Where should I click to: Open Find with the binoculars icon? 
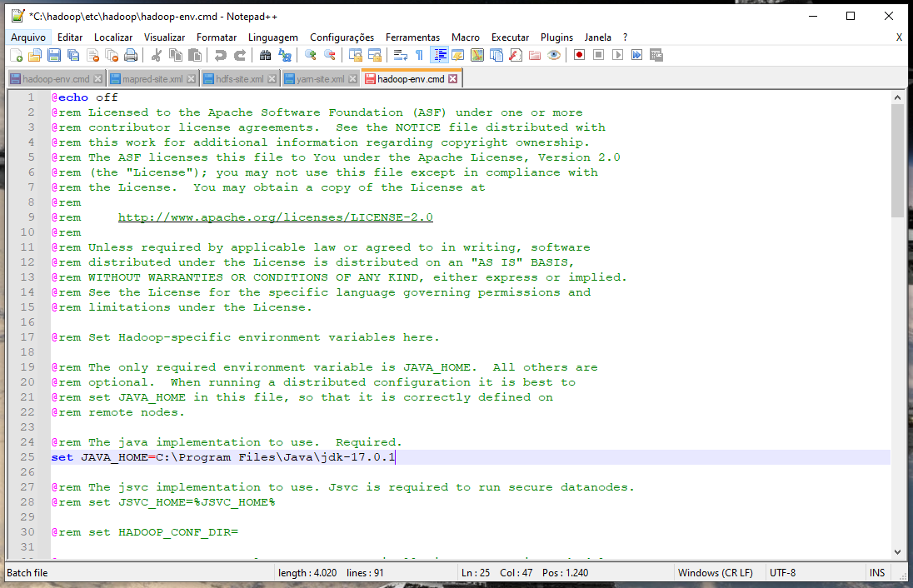click(x=266, y=55)
